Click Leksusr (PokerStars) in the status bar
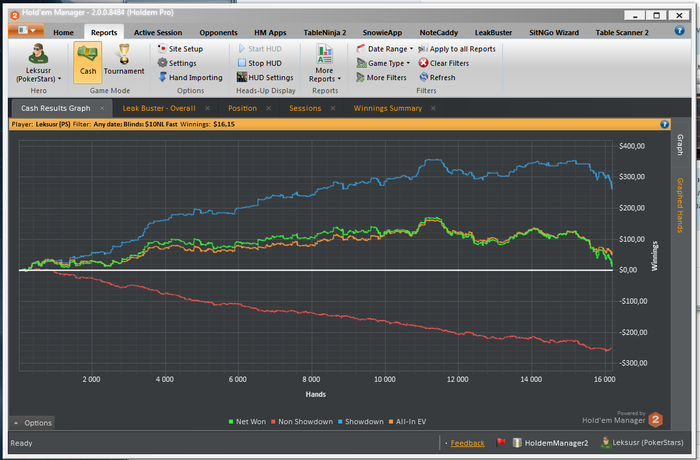 [x=642, y=442]
